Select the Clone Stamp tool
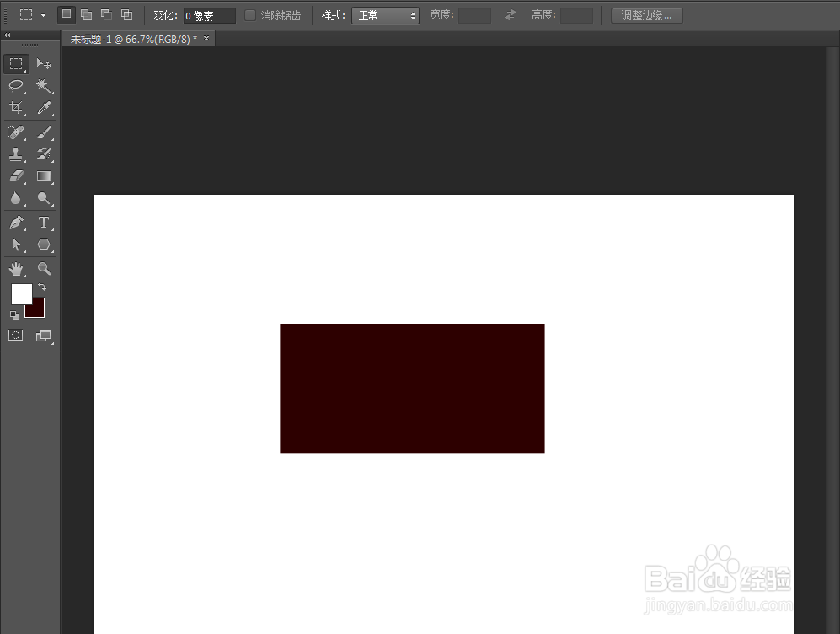 tap(16, 154)
